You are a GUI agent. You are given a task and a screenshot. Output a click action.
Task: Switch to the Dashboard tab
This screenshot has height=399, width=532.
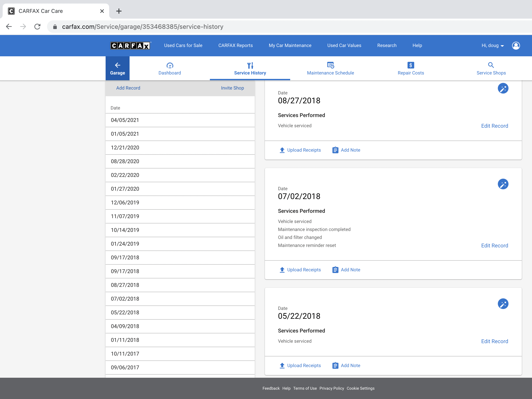coord(169,68)
